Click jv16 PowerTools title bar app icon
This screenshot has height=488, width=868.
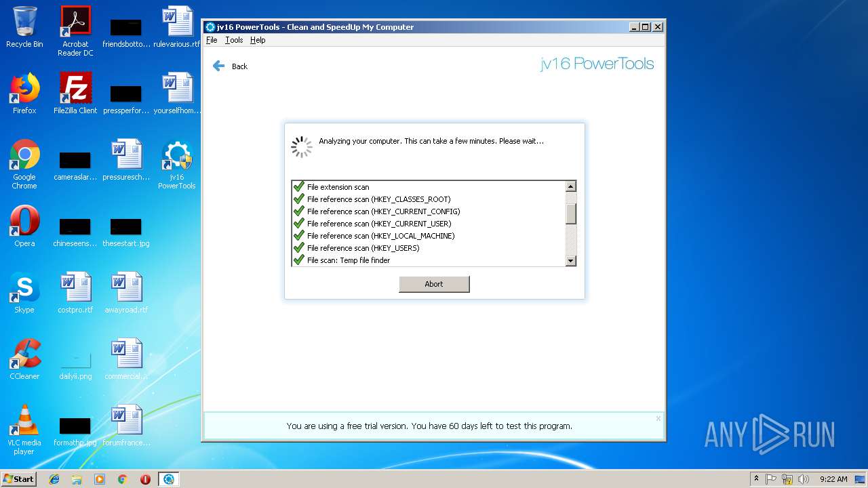[210, 27]
